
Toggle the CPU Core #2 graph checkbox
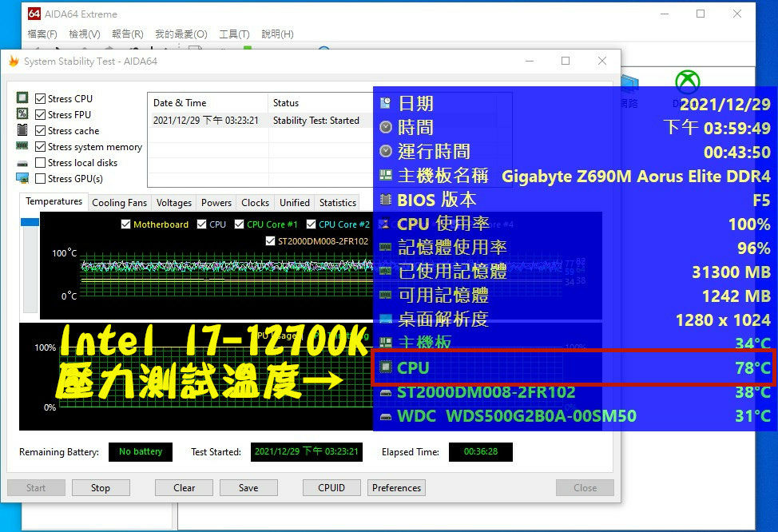point(311,224)
